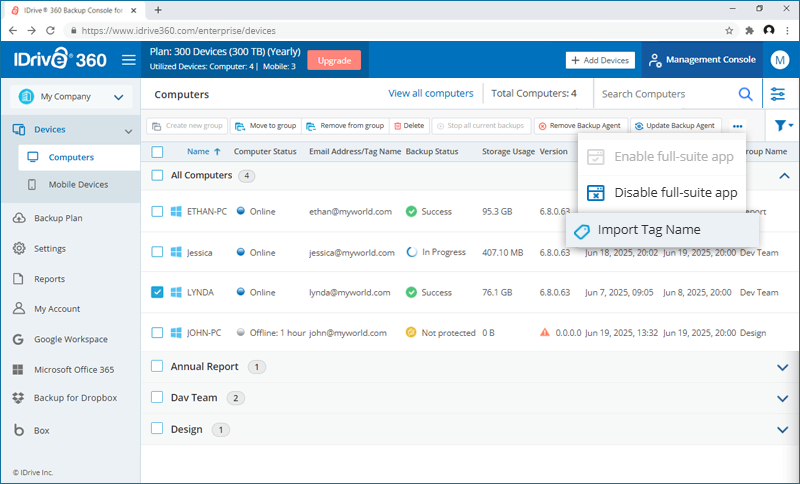This screenshot has height=484, width=800.
Task: Click the My Account person icon
Action: click(19, 309)
